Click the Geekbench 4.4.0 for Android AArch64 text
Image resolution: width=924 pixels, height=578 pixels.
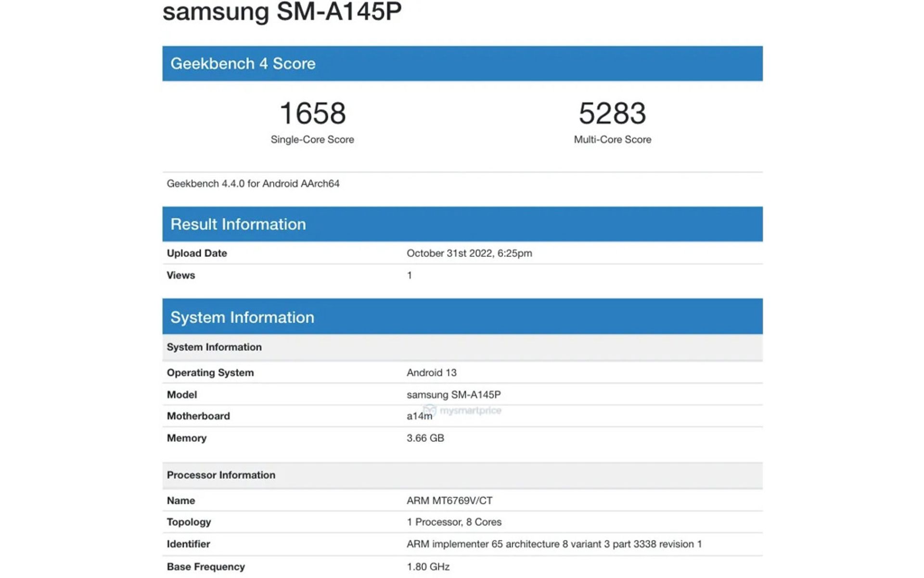click(254, 184)
